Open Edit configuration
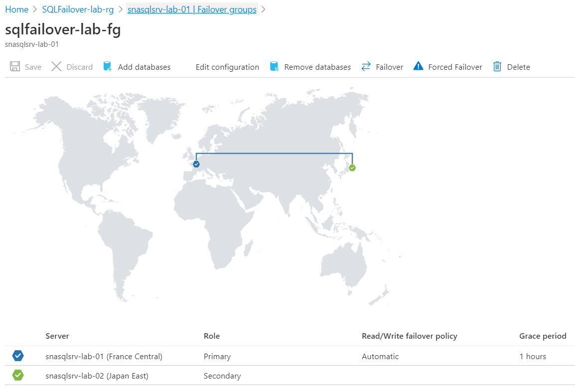The height and width of the screenshot is (392, 575). tap(227, 67)
